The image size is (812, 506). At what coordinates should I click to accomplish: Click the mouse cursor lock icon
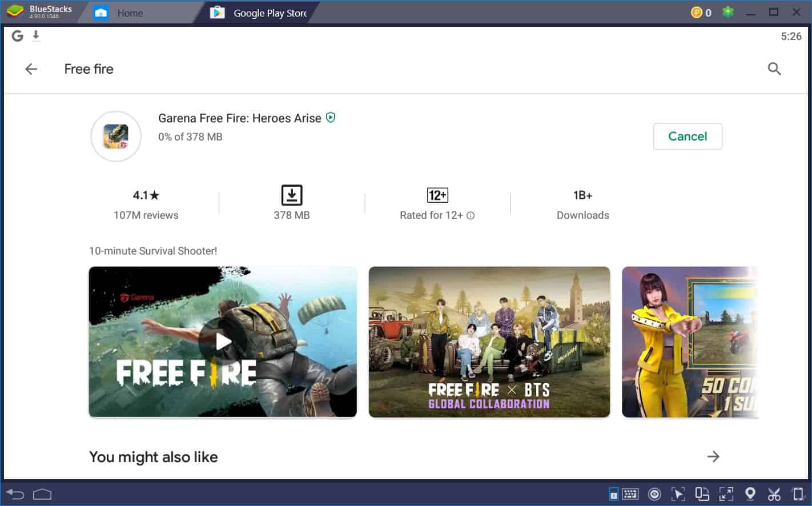[x=678, y=494]
